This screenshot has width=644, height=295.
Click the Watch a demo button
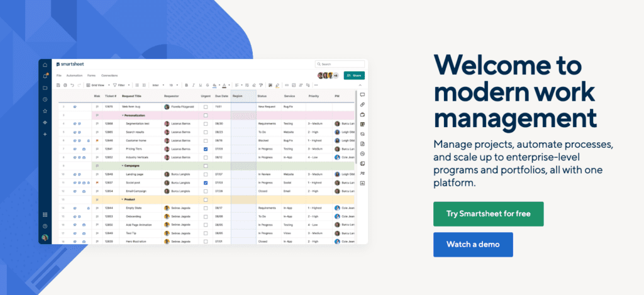473,245
